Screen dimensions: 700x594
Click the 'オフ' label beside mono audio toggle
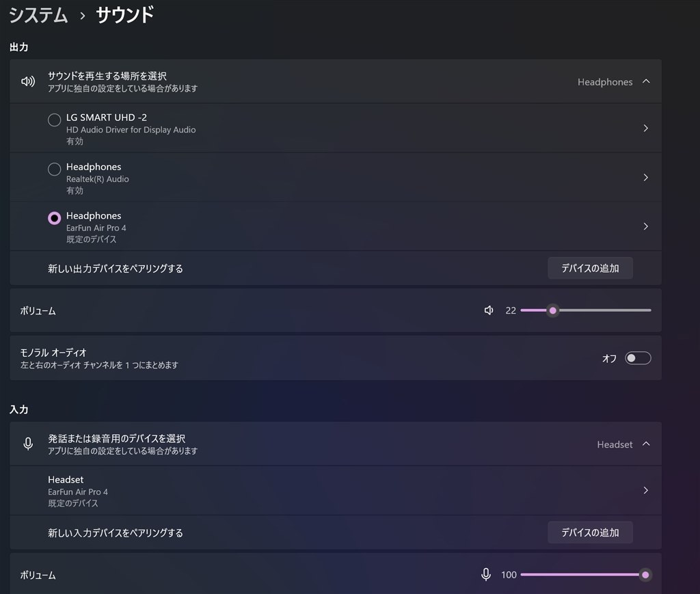click(x=609, y=358)
